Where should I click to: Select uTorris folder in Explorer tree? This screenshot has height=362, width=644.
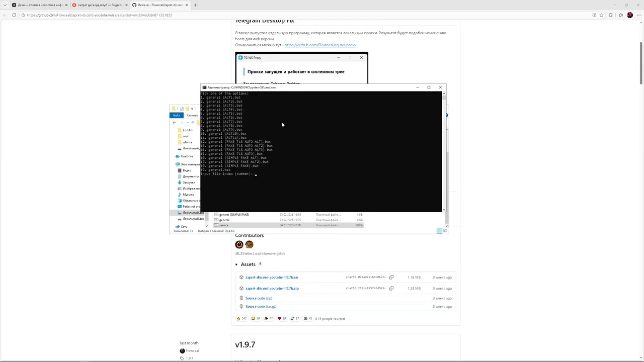click(x=185, y=142)
